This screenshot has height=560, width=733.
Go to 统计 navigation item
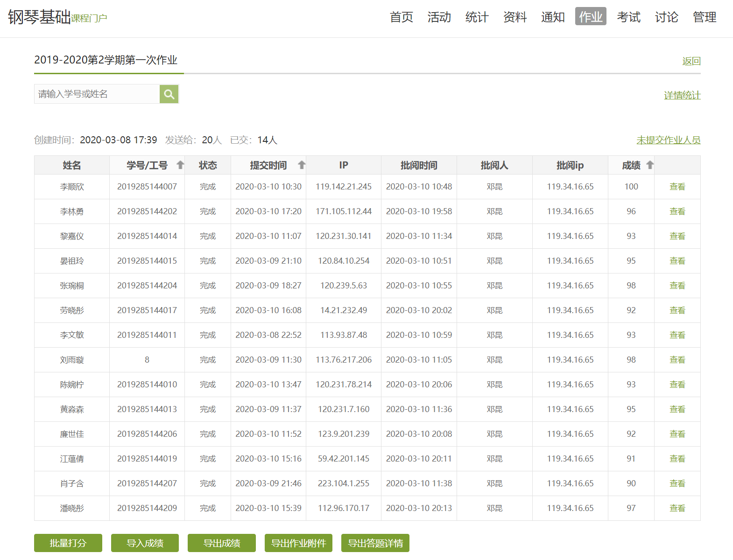477,17
